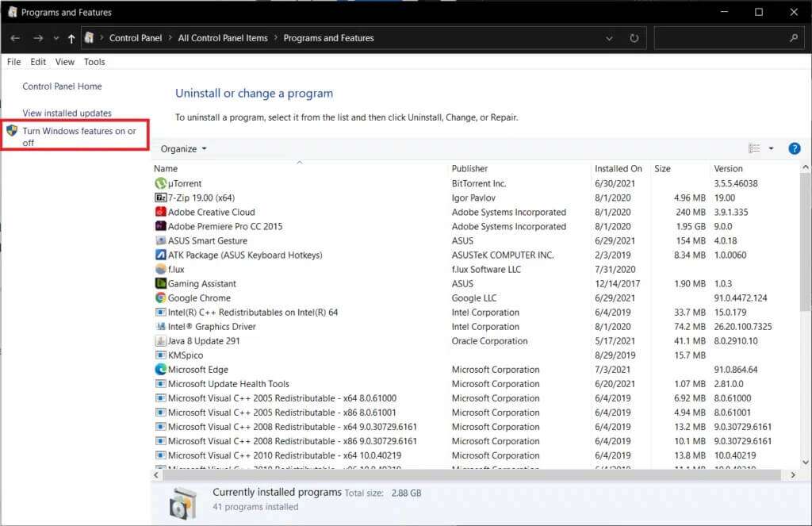Click the vertical scrollbar thumb
The height and width of the screenshot is (526, 812).
(806, 242)
